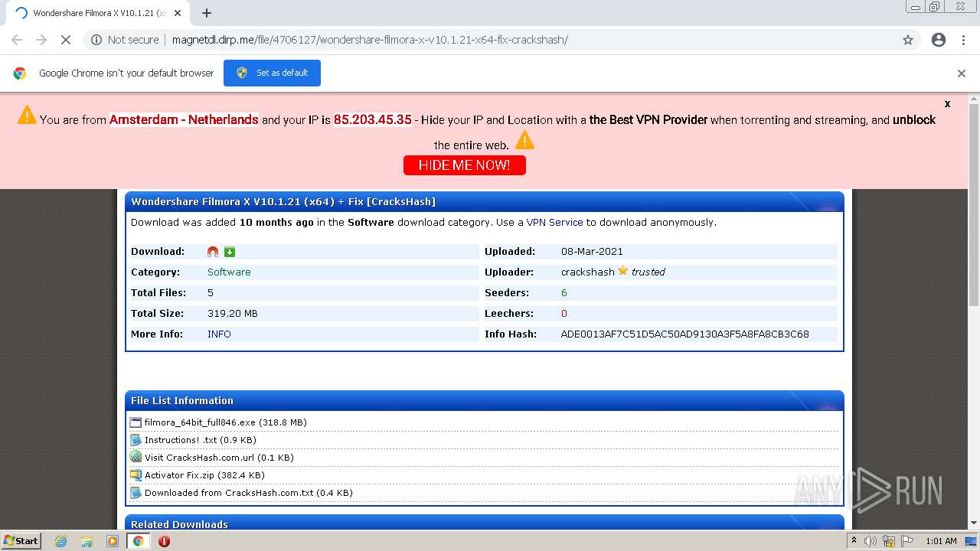
Task: Click filmora_64bit_full846.exe file entry
Action: [x=225, y=422]
